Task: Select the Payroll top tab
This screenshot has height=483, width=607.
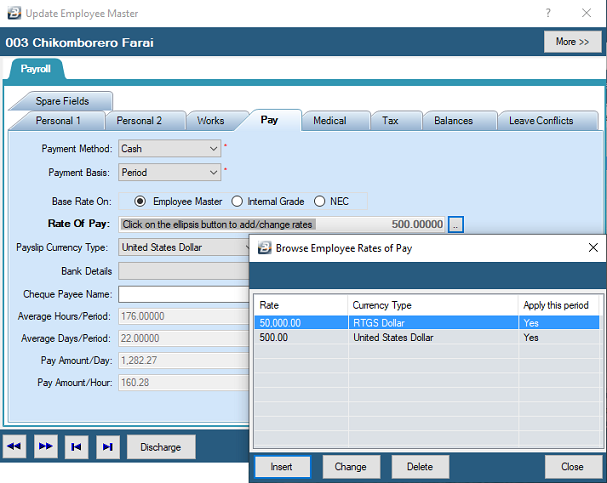Action: (36, 69)
